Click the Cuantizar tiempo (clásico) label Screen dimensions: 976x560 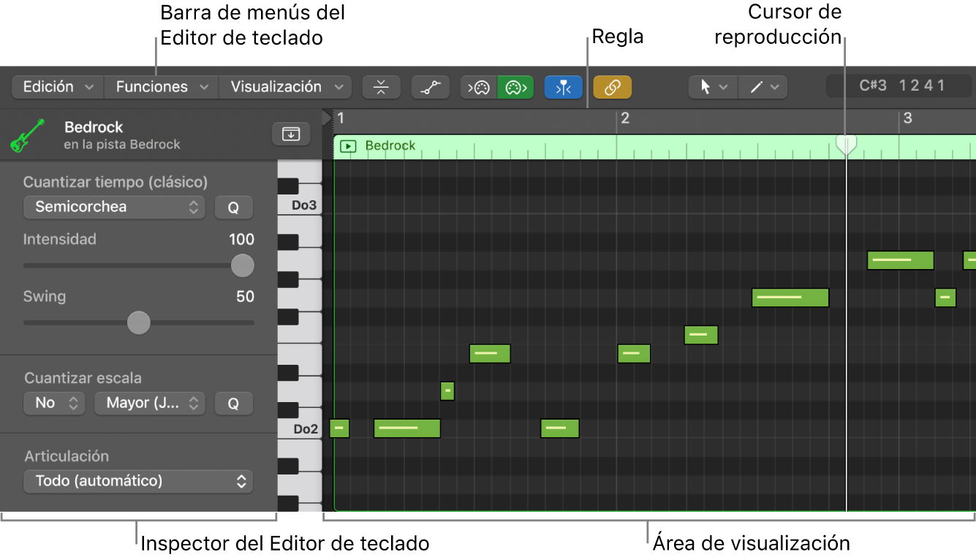(x=116, y=182)
